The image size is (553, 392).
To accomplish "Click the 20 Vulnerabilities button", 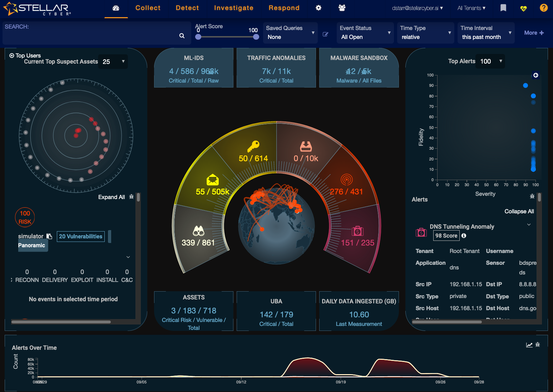I will point(81,237).
